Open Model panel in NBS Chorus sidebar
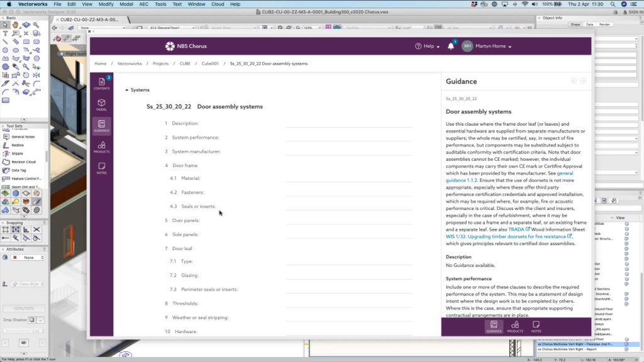Image resolution: width=644 pixels, height=362 pixels. click(x=101, y=105)
